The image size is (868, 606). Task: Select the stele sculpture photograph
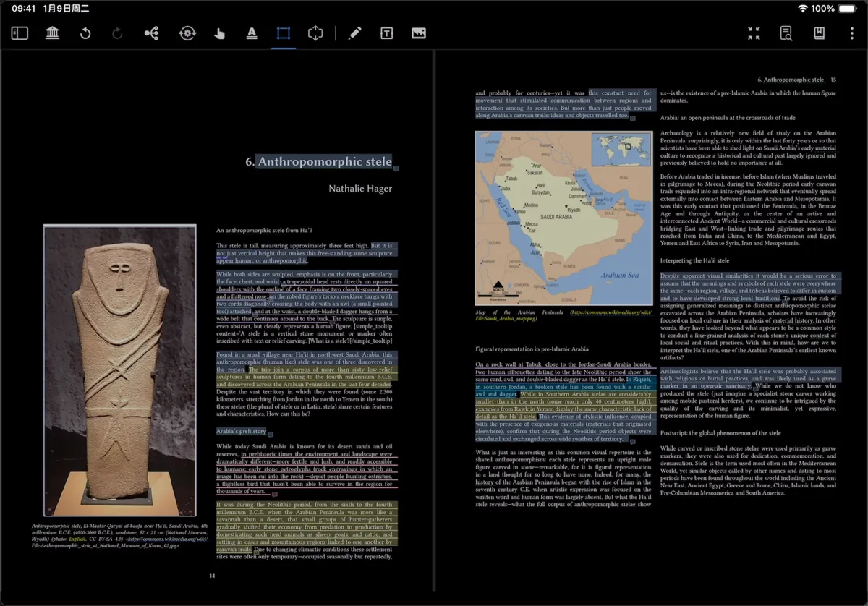pos(120,370)
